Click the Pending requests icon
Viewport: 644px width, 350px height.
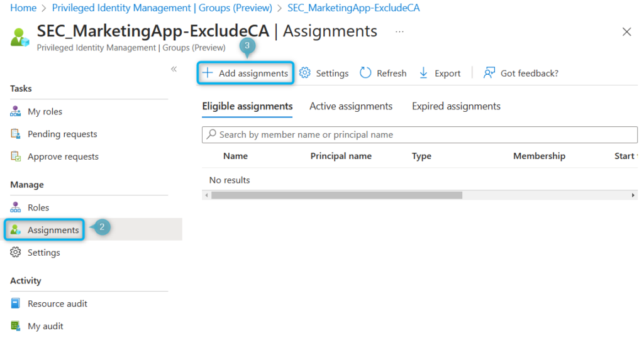pyautogui.click(x=16, y=134)
